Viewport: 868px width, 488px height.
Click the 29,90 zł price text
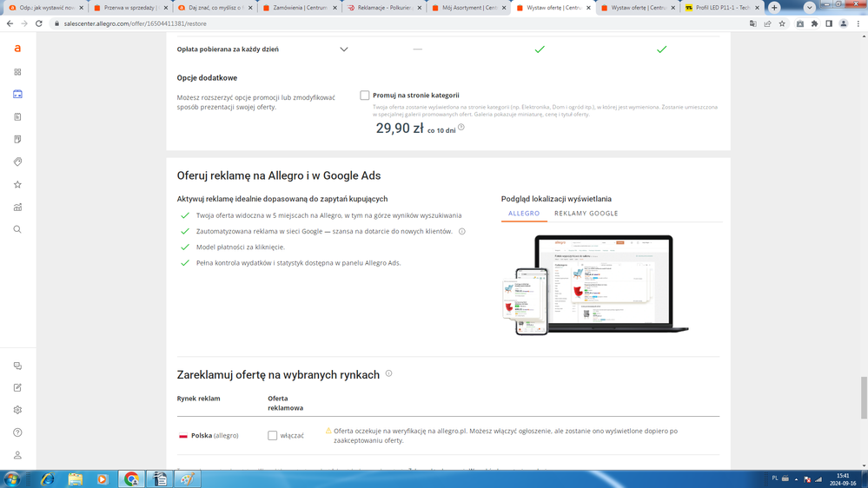point(400,128)
